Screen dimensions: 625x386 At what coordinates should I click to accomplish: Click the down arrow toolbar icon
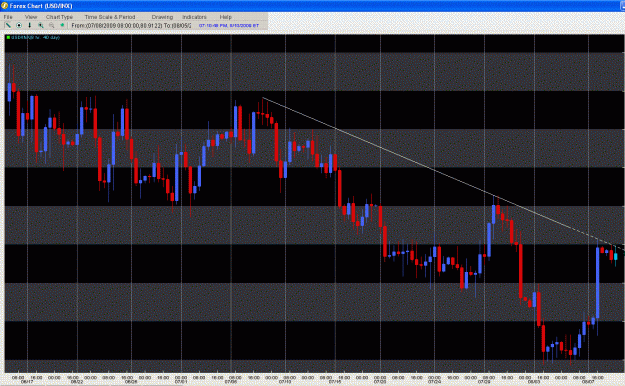click(29, 25)
